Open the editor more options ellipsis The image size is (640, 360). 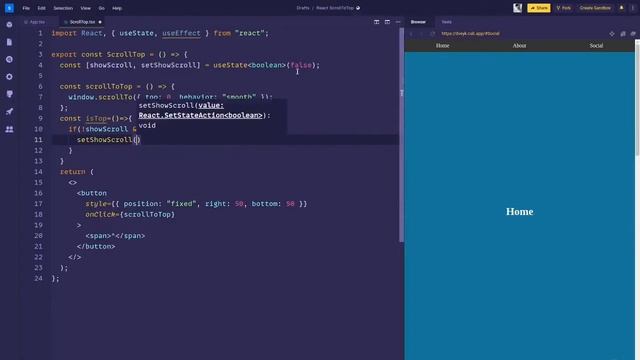[398, 22]
